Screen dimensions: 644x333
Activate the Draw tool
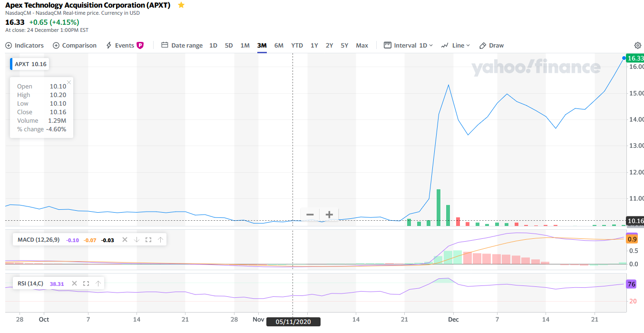pyautogui.click(x=491, y=46)
